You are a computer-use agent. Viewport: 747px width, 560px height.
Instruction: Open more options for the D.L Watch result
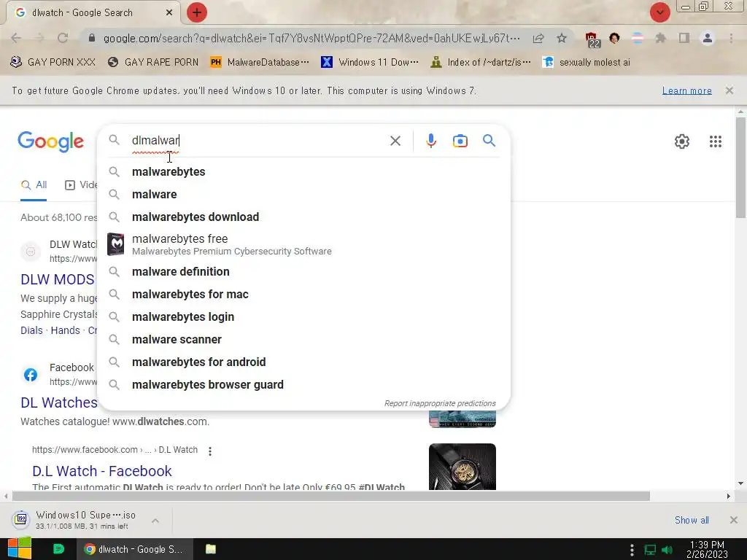pyautogui.click(x=209, y=451)
